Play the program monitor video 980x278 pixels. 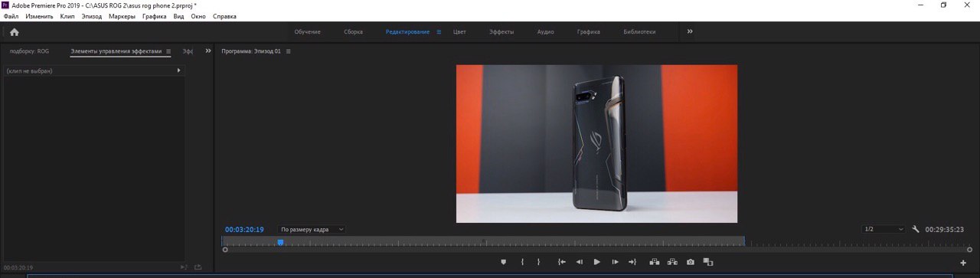click(x=597, y=262)
